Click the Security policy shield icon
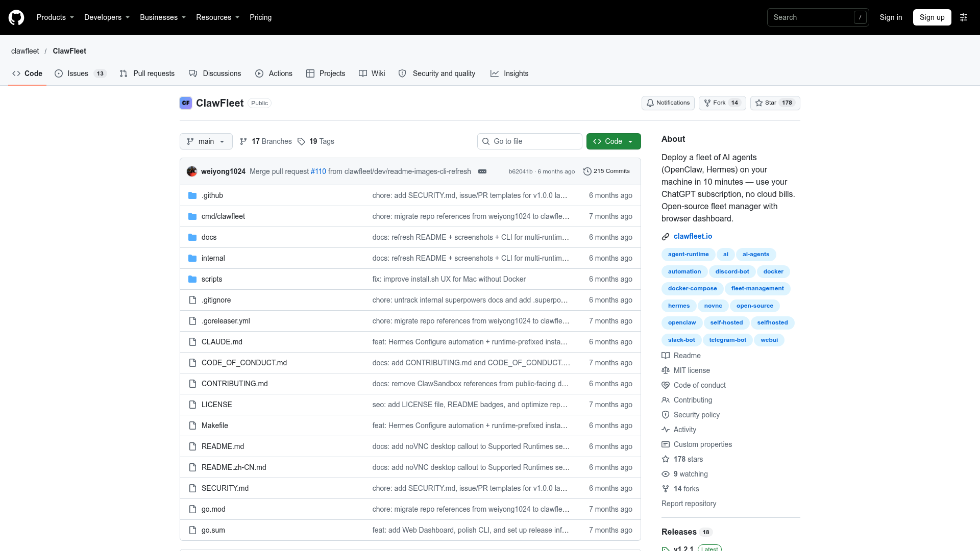The image size is (980, 551). tap(666, 415)
